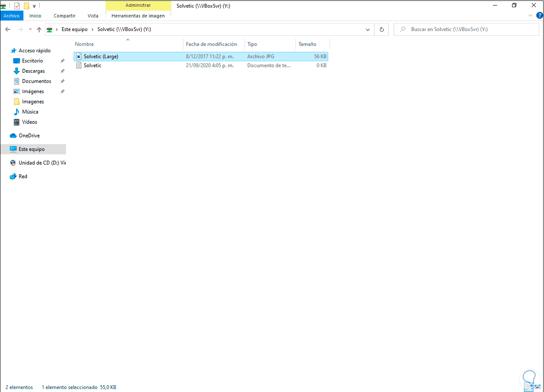Open yellow Imagenes folder in sidebar

point(33,102)
